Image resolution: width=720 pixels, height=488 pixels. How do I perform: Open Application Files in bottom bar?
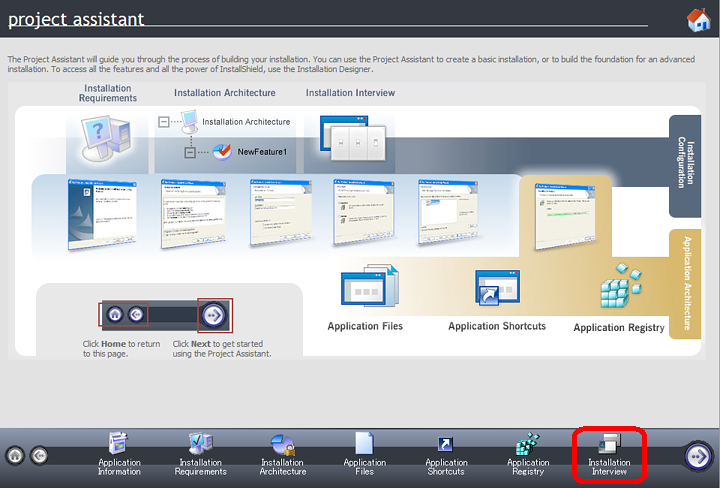(364, 453)
